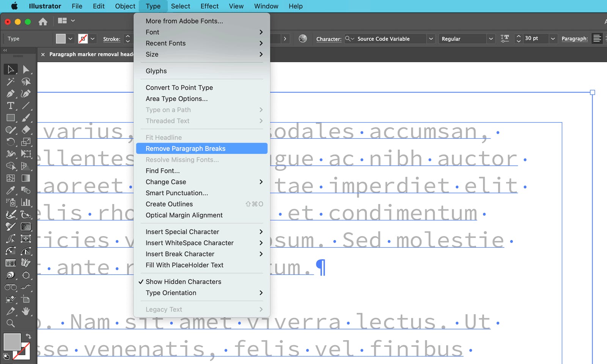Grab the Hand tool
Screen dimensions: 607x364
(x=27, y=311)
